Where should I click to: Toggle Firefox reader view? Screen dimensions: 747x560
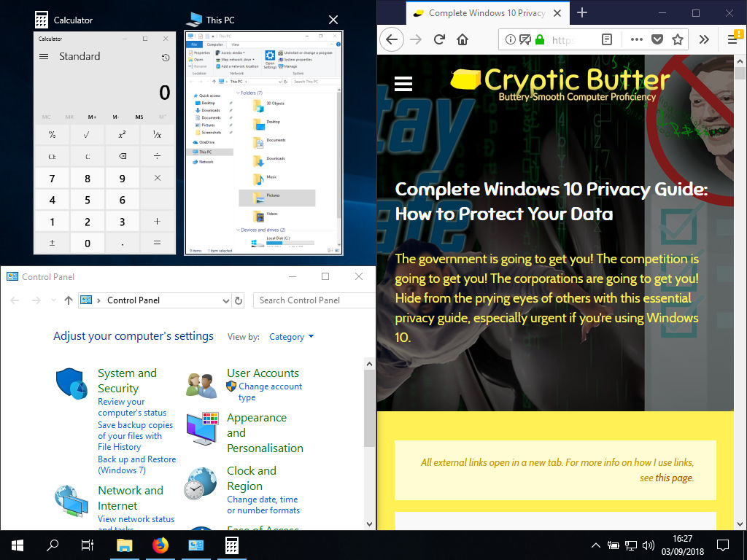(x=606, y=39)
